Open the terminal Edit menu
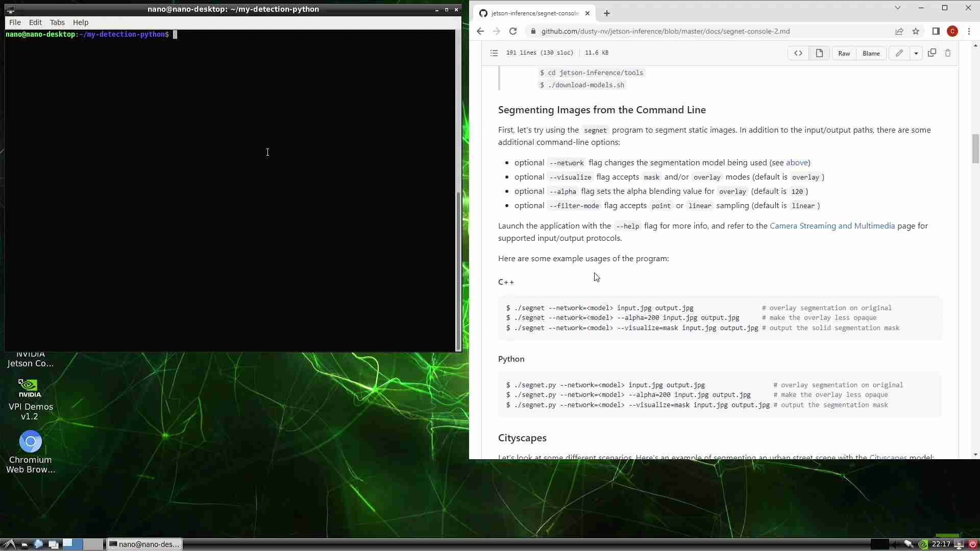Screen dimensions: 980x551 (x=35, y=22)
